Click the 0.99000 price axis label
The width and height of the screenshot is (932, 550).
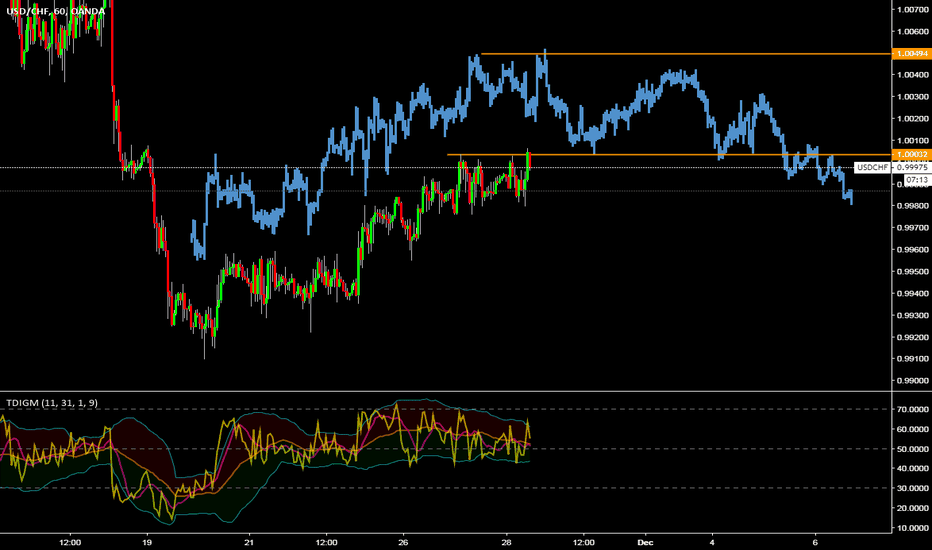913,381
